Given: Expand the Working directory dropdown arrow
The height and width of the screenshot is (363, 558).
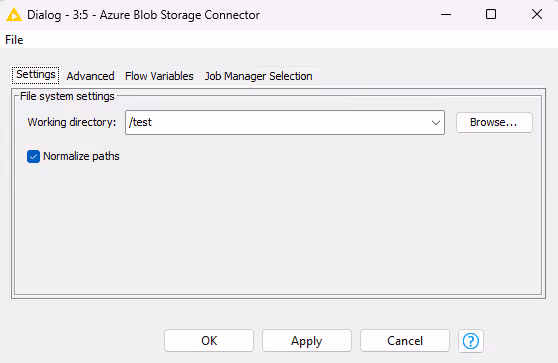Looking at the screenshot, I should 436,123.
